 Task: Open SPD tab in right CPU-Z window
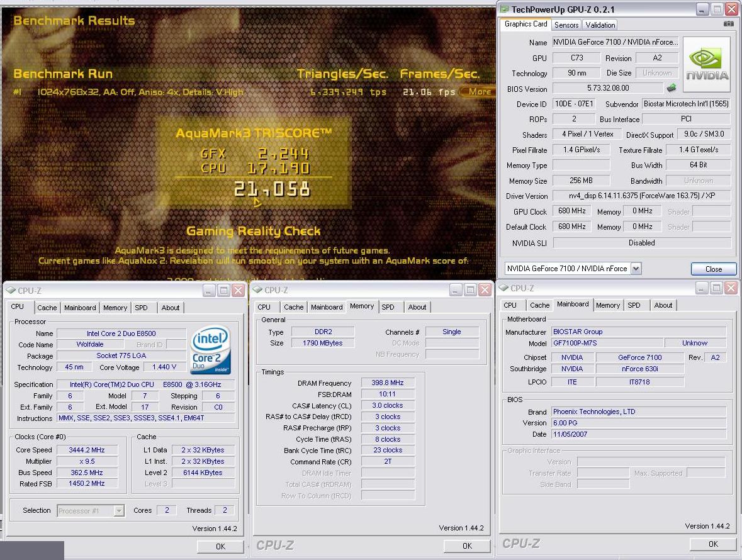click(634, 305)
